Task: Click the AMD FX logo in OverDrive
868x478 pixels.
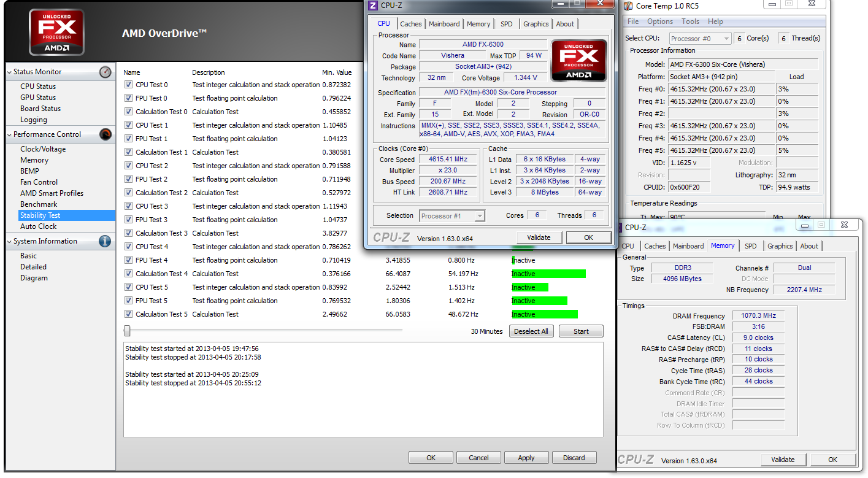Action: click(x=57, y=33)
